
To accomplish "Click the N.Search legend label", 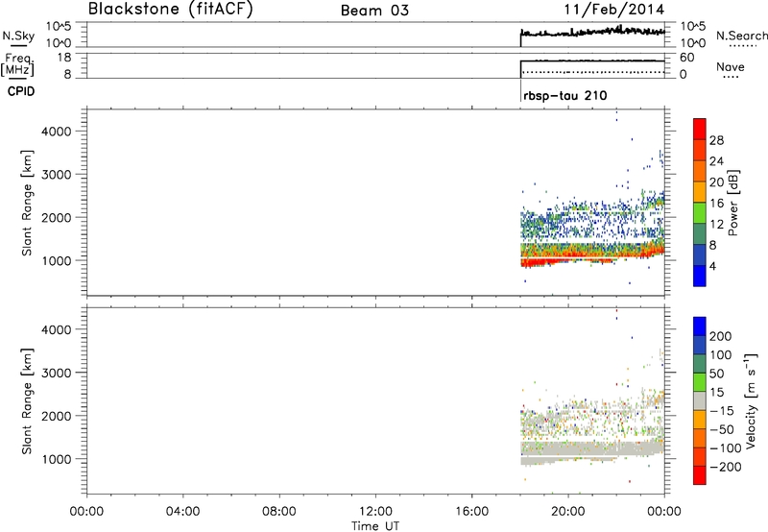I will point(741,36).
